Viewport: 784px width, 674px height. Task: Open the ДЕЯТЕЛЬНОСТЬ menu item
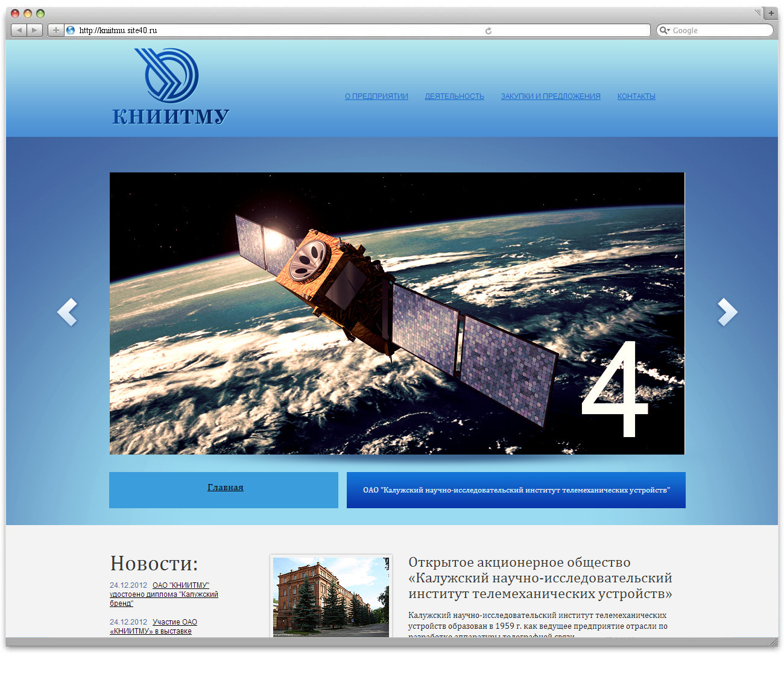point(455,96)
